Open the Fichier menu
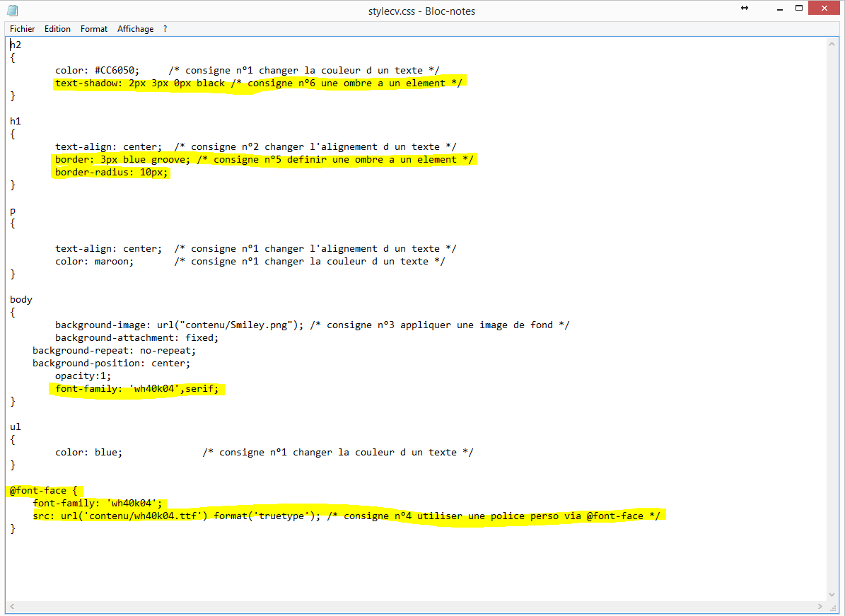845x616 pixels. point(22,29)
